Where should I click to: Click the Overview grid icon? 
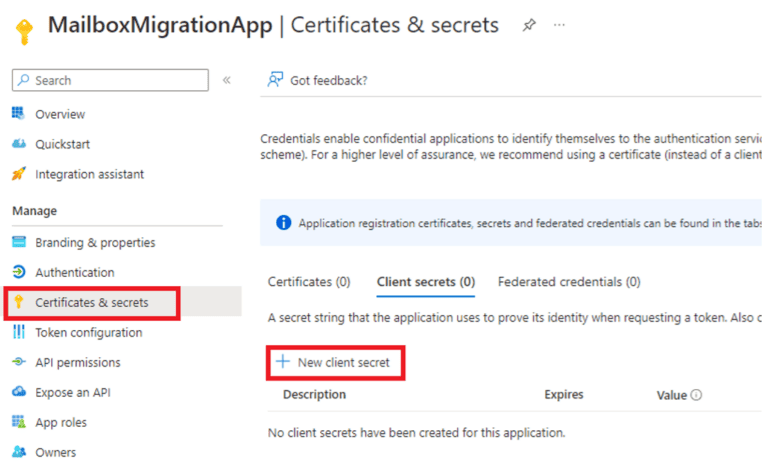19,114
